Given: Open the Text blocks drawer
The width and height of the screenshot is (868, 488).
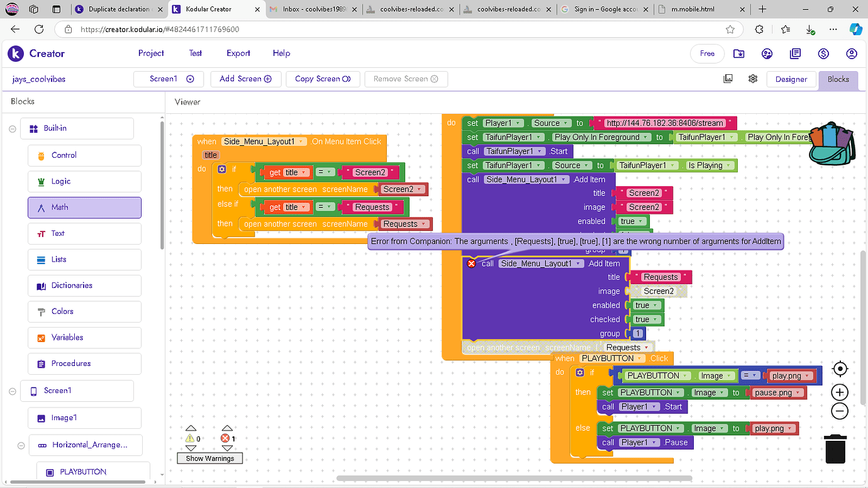Looking at the screenshot, I should click(84, 233).
